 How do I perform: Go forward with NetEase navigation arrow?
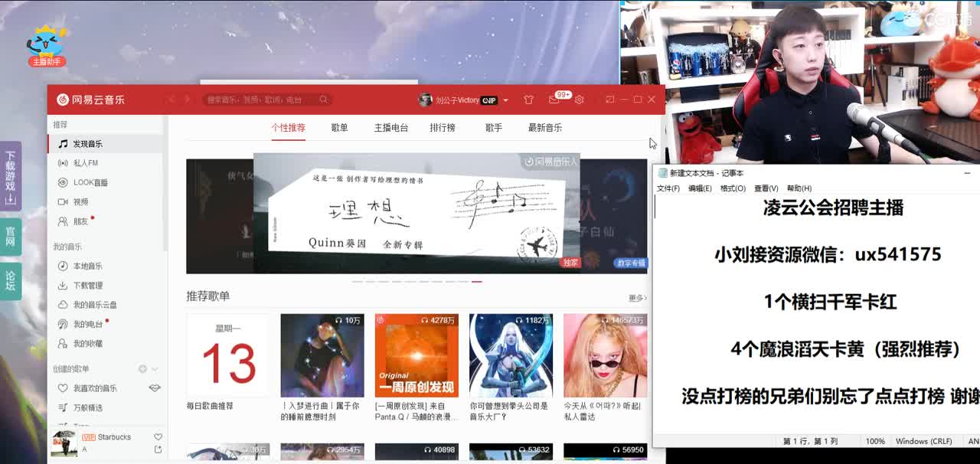click(187, 100)
